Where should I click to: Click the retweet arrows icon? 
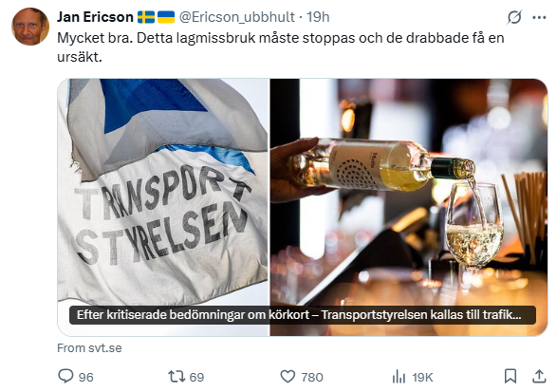tap(176, 377)
